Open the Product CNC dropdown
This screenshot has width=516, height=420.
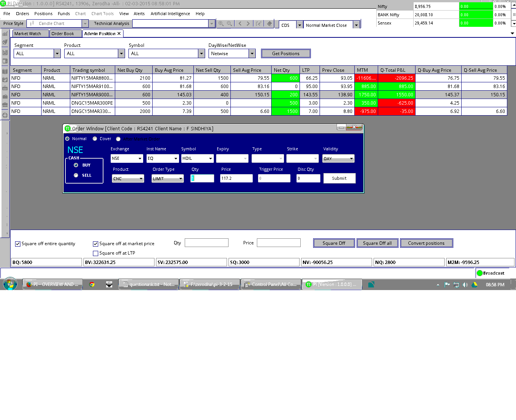click(141, 179)
